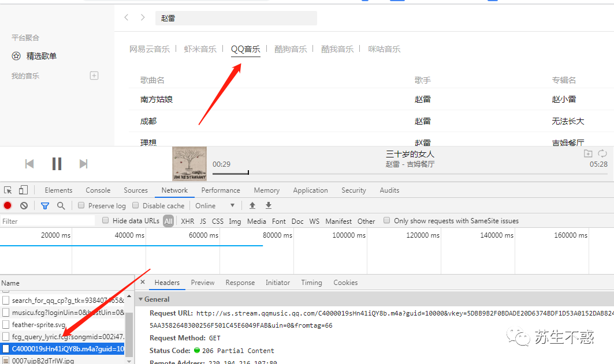The width and height of the screenshot is (614, 364).
Task: Filter requests by WS
Action: [314, 222]
